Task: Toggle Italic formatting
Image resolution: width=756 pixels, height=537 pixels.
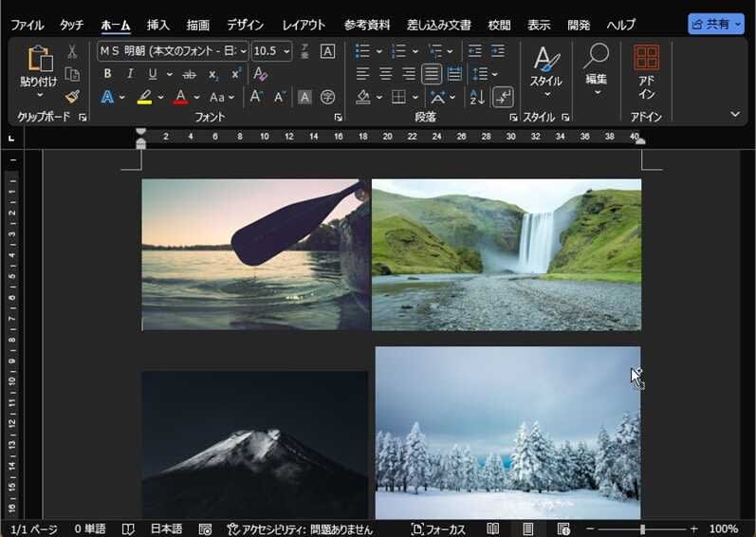Action: (x=130, y=74)
